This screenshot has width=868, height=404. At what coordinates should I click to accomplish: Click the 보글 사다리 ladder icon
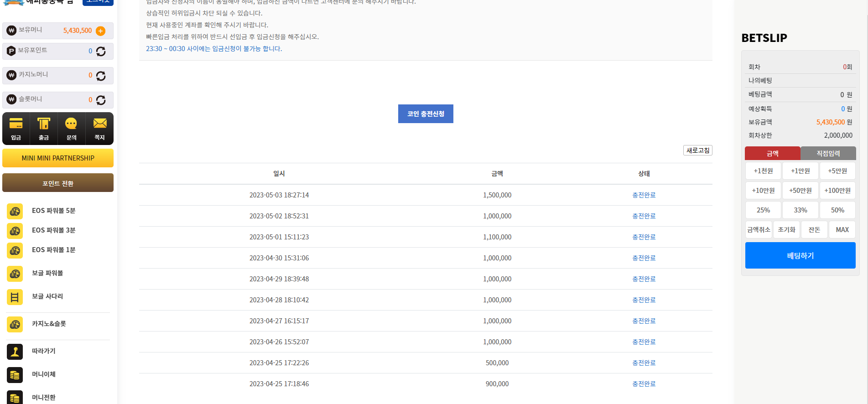point(15,297)
